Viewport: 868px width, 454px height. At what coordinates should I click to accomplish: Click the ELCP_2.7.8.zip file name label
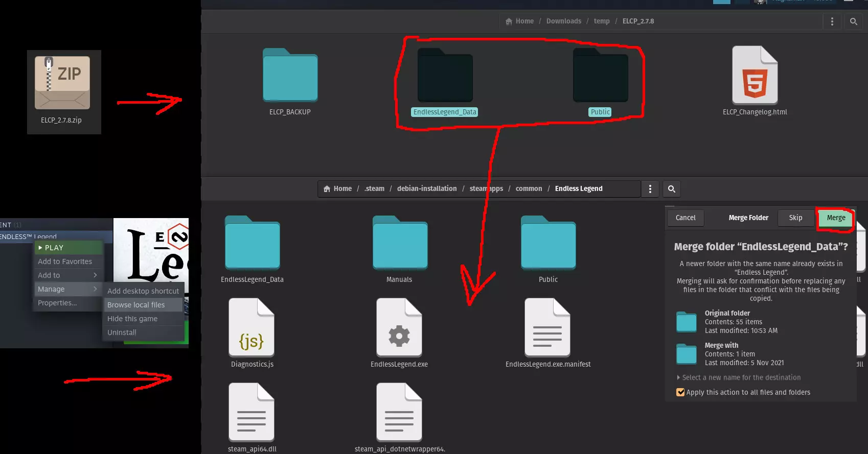click(61, 121)
